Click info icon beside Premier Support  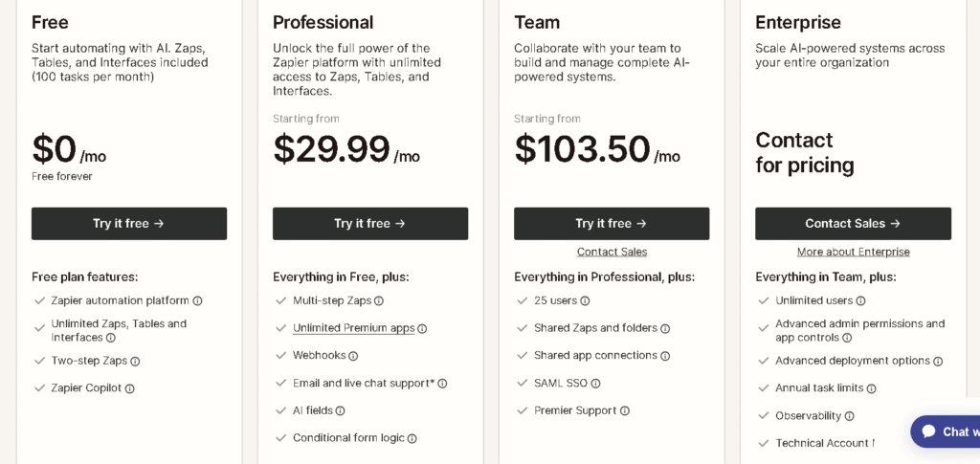click(x=625, y=410)
